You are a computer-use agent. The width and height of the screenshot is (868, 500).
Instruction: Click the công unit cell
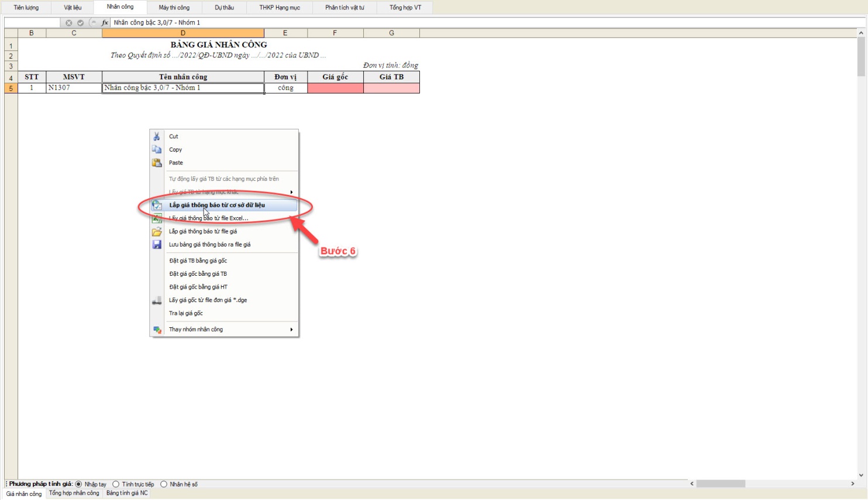click(x=285, y=88)
